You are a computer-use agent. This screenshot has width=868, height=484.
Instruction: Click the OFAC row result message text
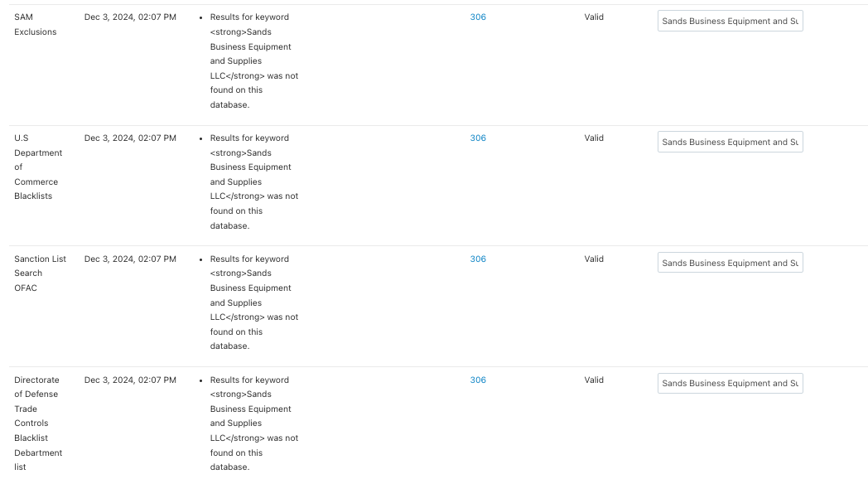pos(254,302)
